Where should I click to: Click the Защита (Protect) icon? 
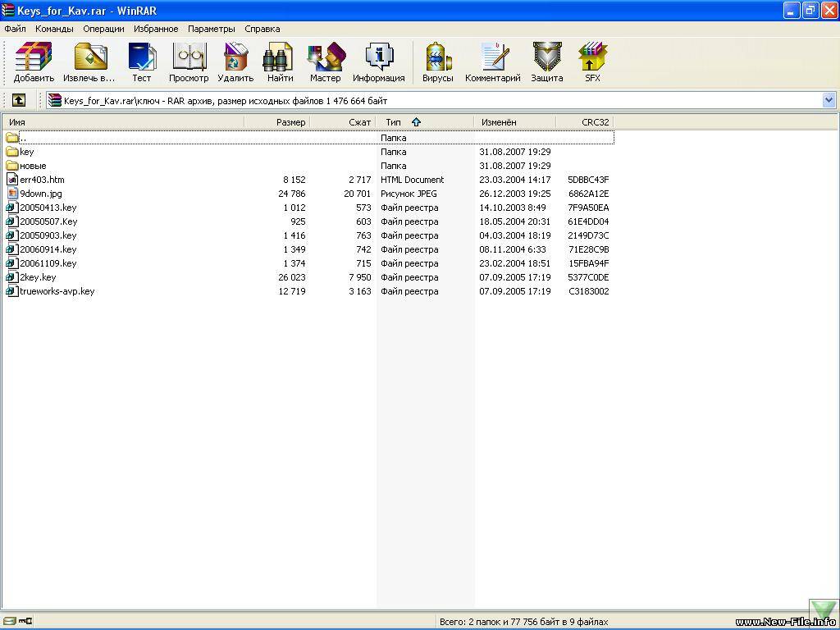click(x=546, y=62)
